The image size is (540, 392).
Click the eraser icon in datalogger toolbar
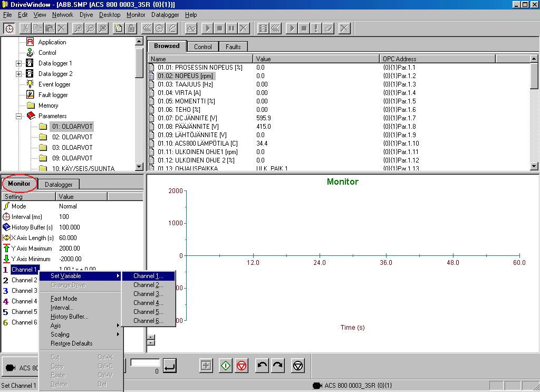328,28
